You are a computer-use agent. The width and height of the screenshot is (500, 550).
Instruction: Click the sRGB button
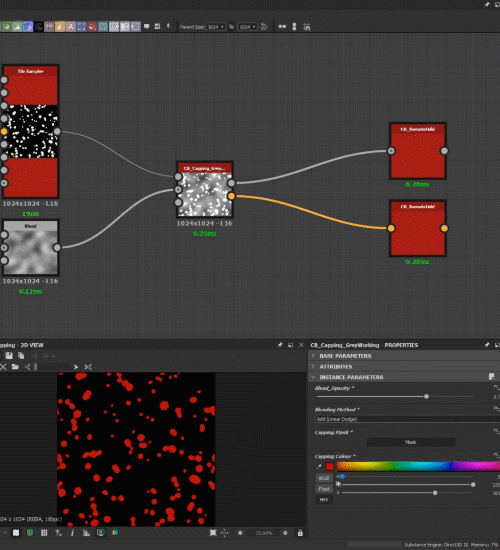click(324, 478)
